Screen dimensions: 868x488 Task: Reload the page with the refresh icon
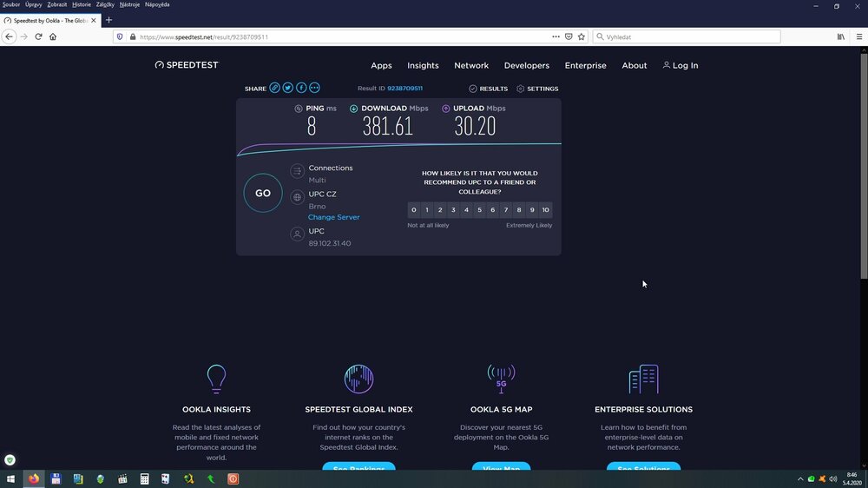click(x=38, y=36)
